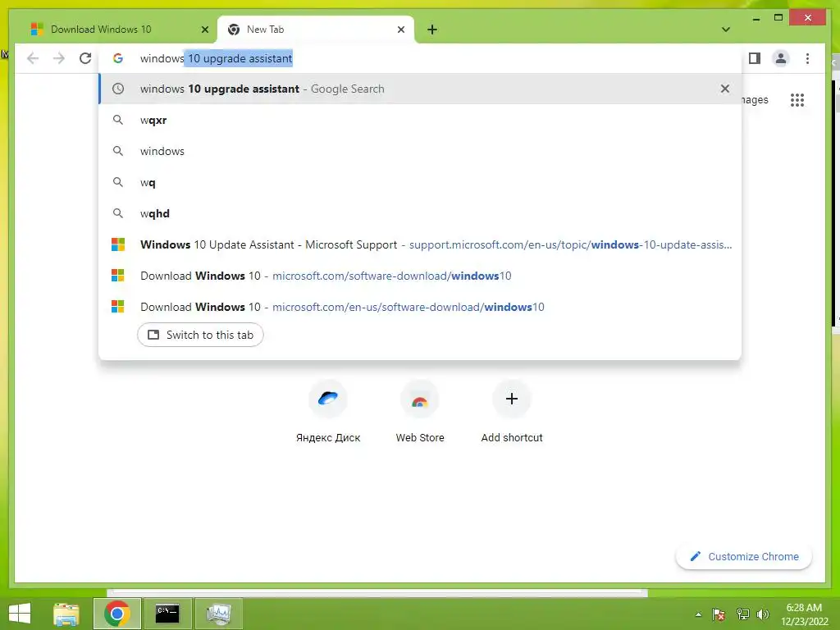
Task: Click the network tray icon
Action: click(x=743, y=614)
